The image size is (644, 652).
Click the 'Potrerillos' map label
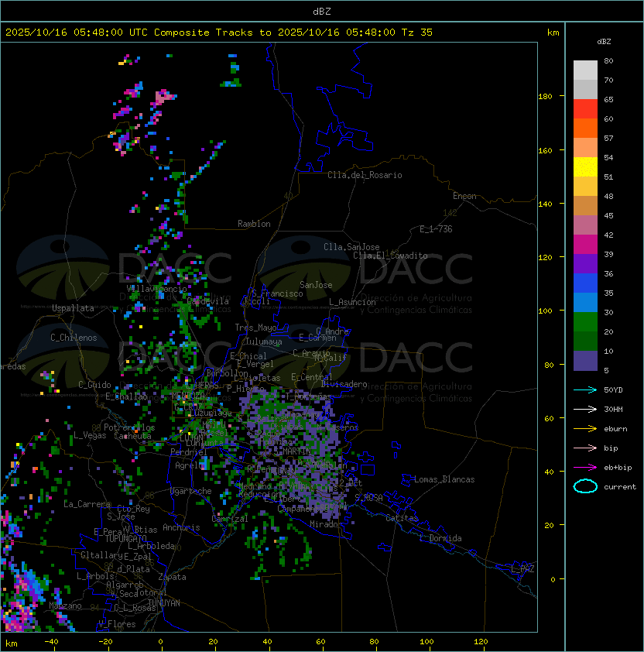(129, 427)
